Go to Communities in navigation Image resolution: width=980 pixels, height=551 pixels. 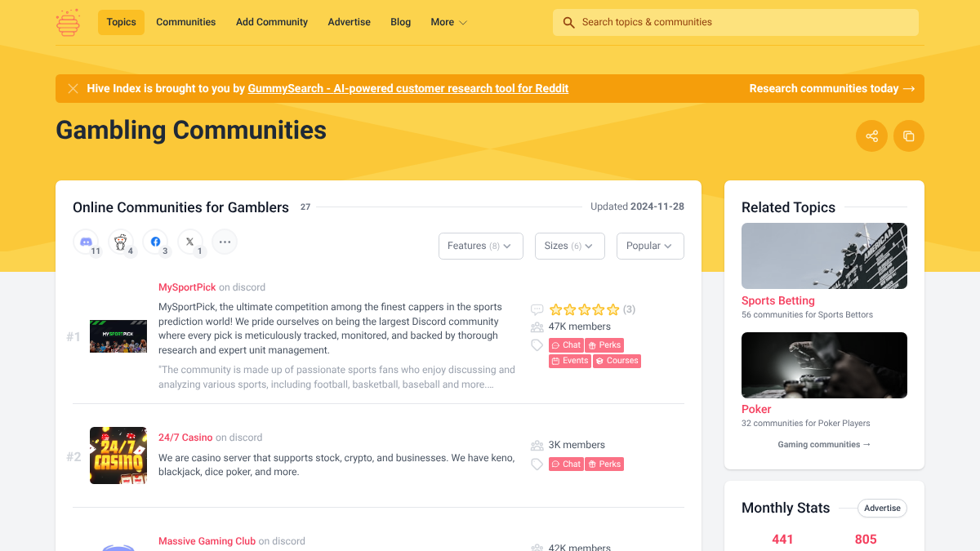(x=185, y=23)
